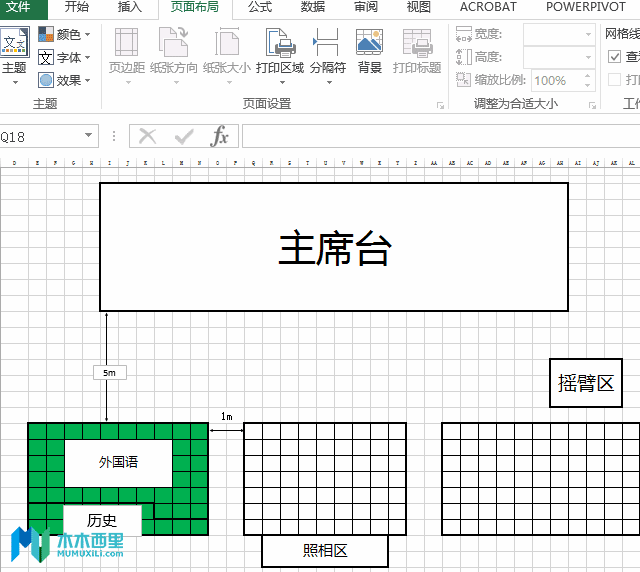The image size is (640, 572).
Task: Click the 背景 background image icon
Action: coord(369,51)
